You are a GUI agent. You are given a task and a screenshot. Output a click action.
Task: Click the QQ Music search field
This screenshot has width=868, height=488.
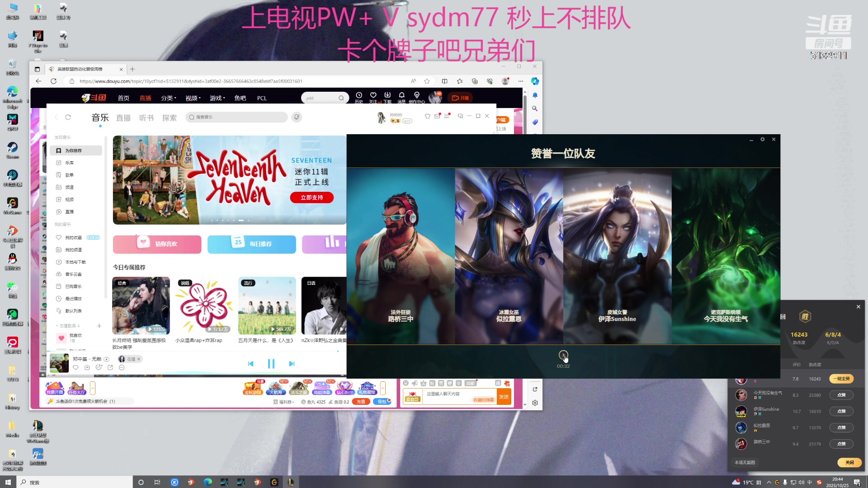click(236, 117)
